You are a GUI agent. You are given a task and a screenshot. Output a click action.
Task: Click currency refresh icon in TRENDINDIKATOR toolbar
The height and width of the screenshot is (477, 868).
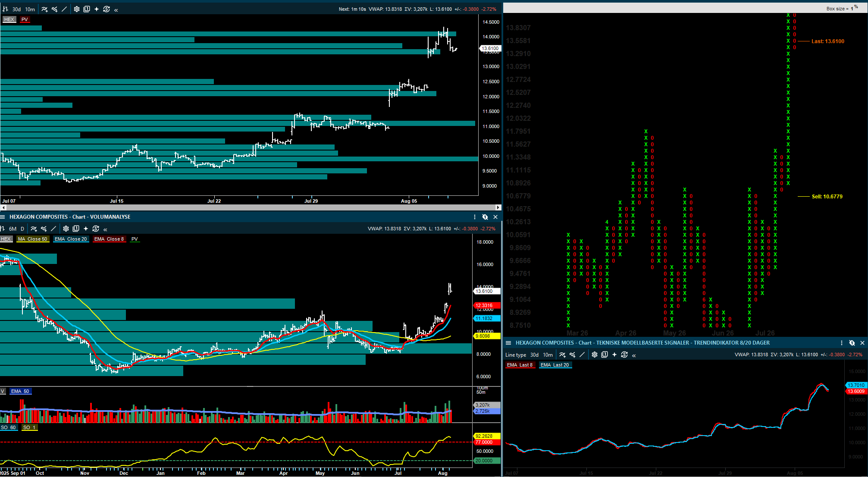624,355
